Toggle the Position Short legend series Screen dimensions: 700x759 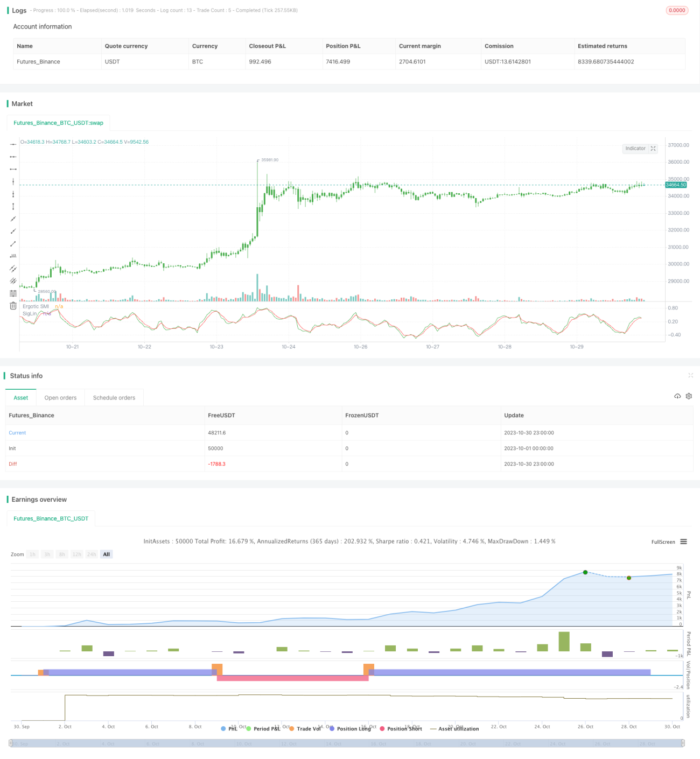(401, 728)
